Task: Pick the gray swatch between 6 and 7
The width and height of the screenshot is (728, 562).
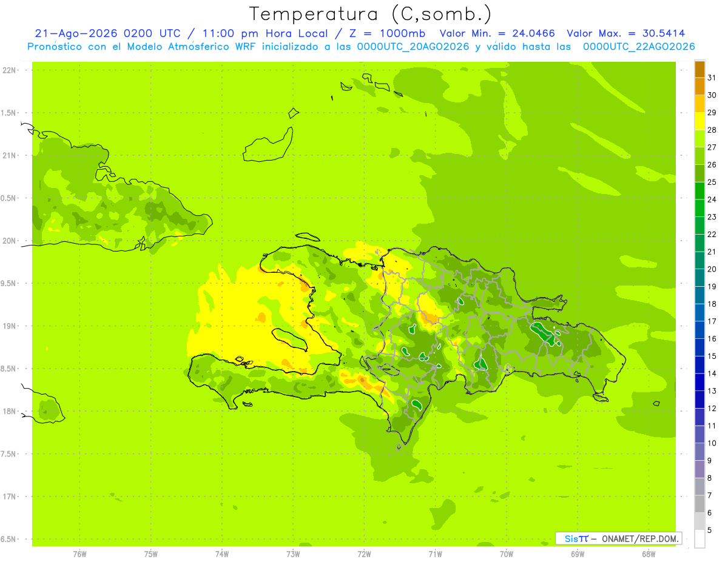Action: pyautogui.click(x=699, y=504)
